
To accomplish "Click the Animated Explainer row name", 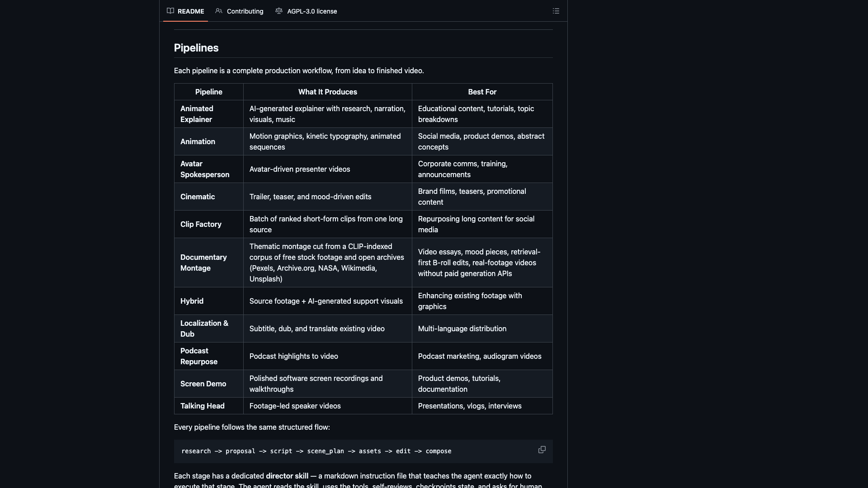I will pos(197,114).
